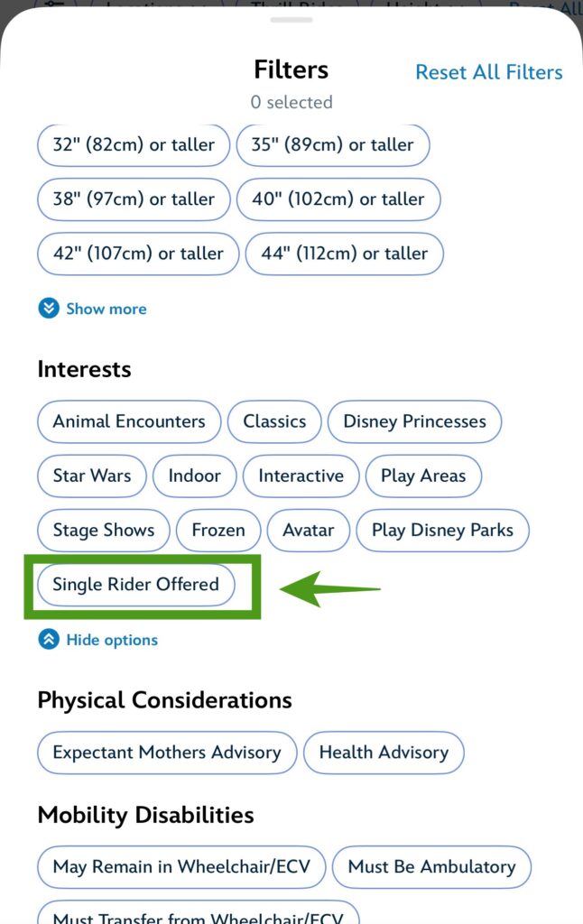The width and height of the screenshot is (583, 924).
Task: Click the Hide options chevron icon
Action: tap(48, 640)
